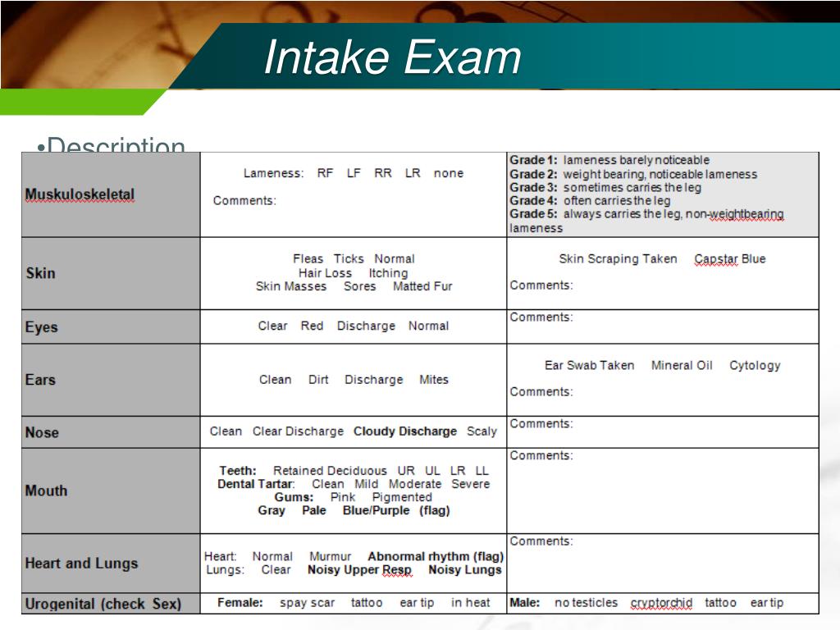
Task: Click the 'Grade 3:' lameness description
Action: tap(605, 188)
